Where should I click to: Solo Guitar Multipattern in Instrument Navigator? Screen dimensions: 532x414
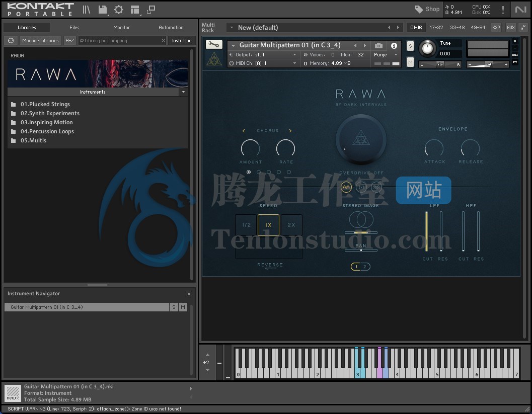[174, 307]
